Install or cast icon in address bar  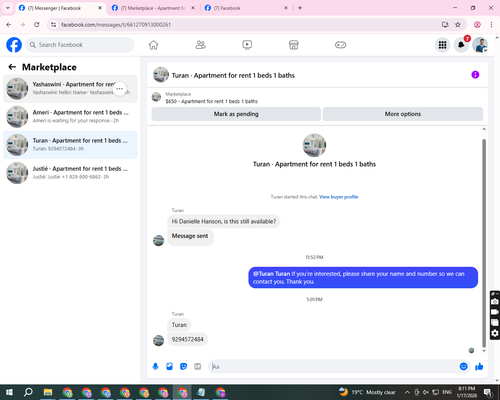click(x=445, y=25)
